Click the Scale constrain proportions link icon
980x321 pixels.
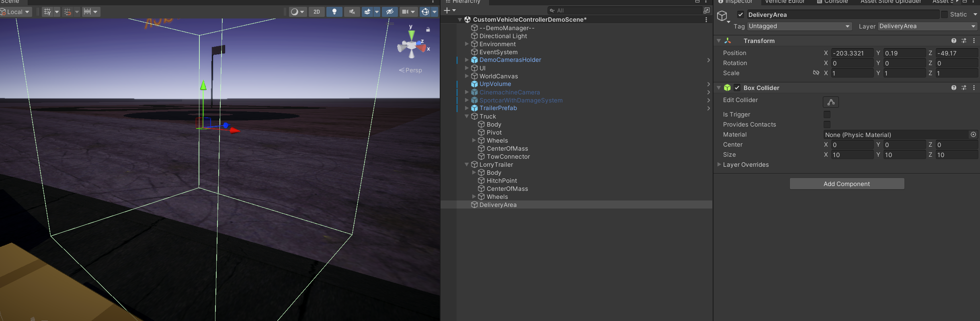click(x=816, y=73)
